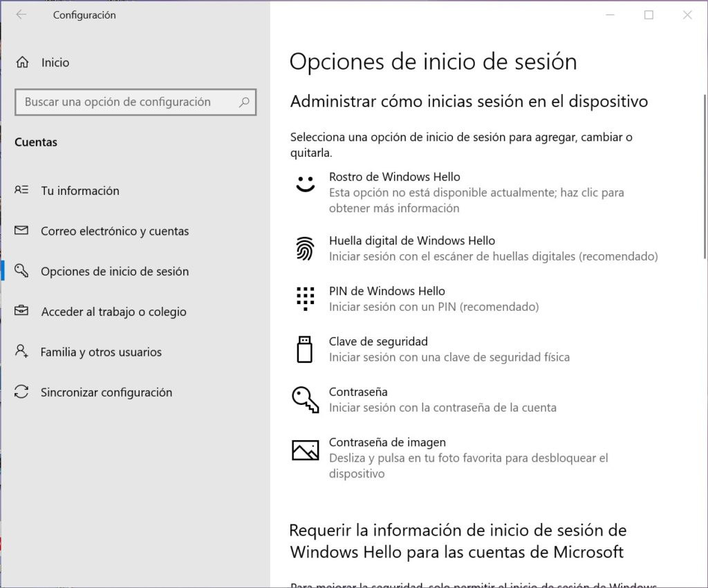Click the USB security key icon
Image resolution: width=708 pixels, height=588 pixels.
tap(305, 349)
